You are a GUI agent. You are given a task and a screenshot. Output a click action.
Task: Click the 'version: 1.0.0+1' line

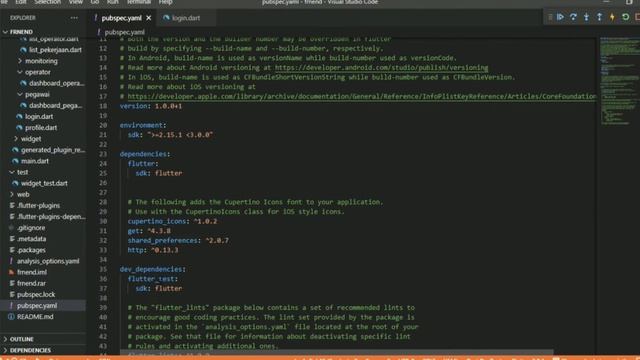151,106
